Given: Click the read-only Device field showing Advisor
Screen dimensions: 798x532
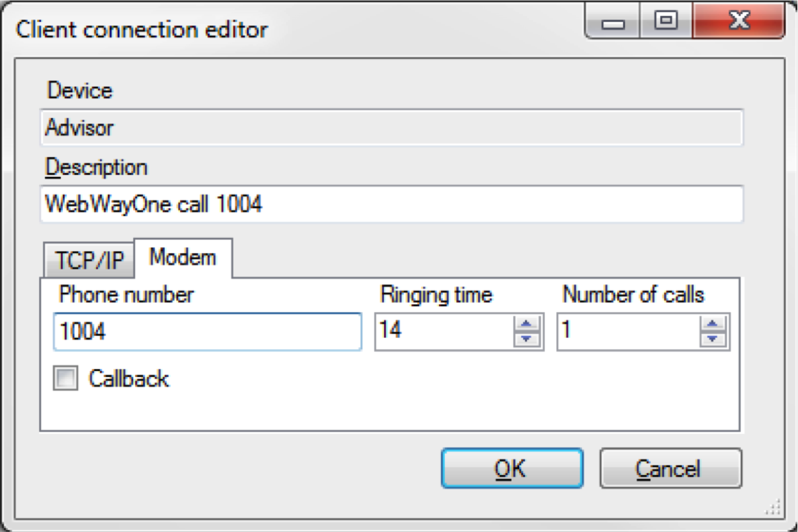Looking at the screenshot, I should click(x=391, y=128).
